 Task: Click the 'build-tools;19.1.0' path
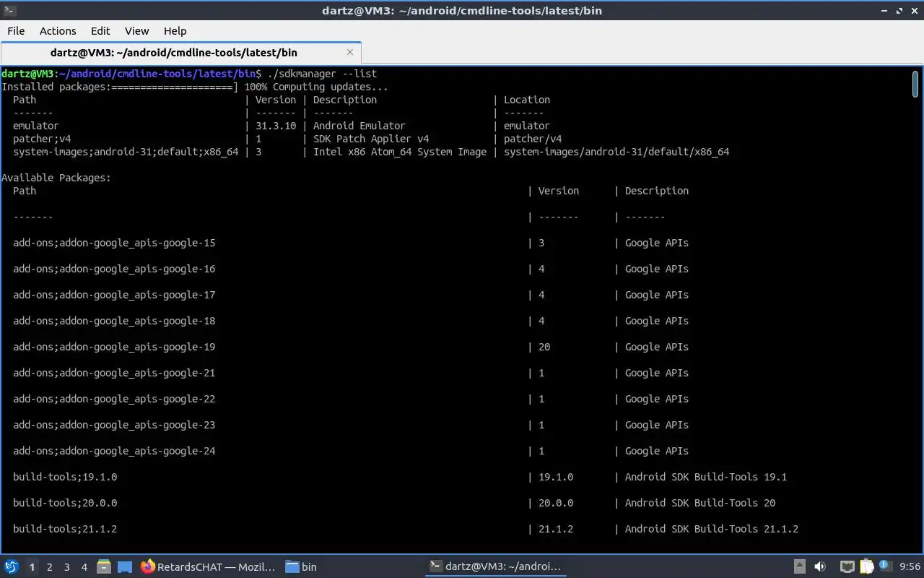pos(65,477)
